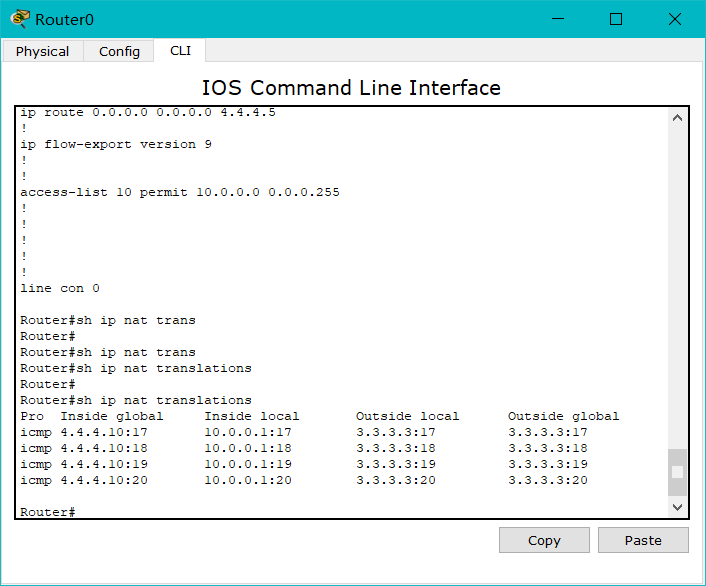706x586 pixels.
Task: Click the ip route 0.0.0.0 line
Action: [x=148, y=112]
